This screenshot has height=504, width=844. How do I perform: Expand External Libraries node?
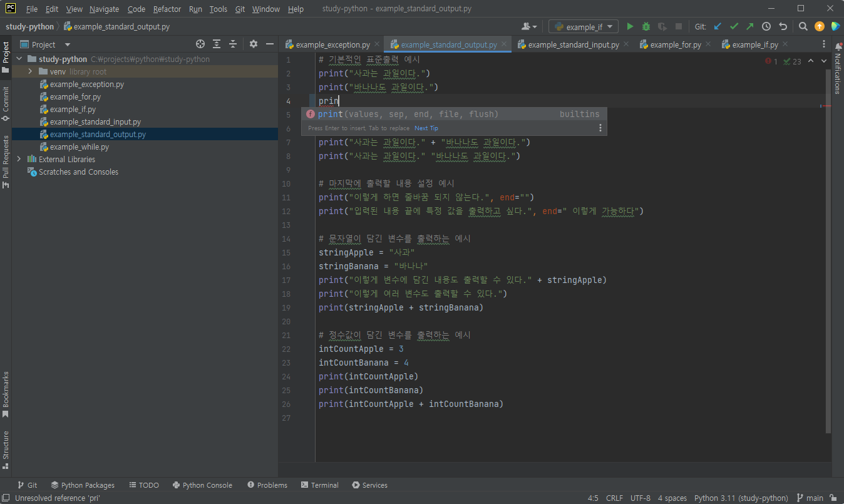point(19,159)
